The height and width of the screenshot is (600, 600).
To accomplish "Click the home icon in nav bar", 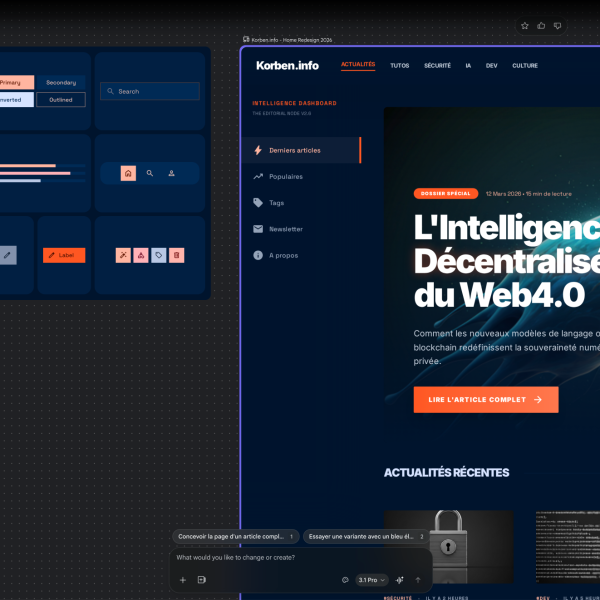I will click(x=128, y=173).
